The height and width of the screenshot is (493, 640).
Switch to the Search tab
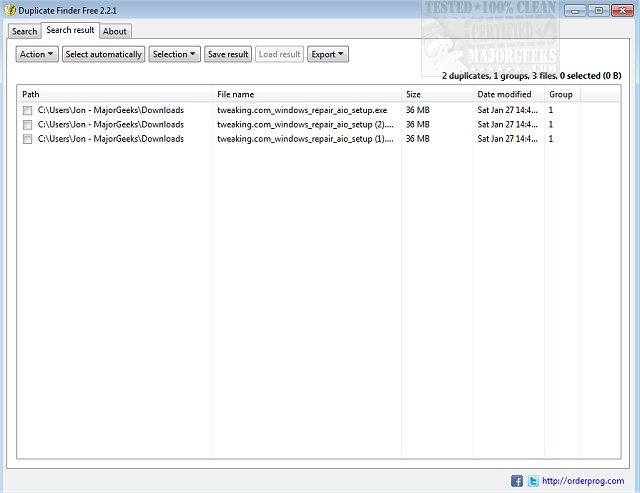(24, 31)
